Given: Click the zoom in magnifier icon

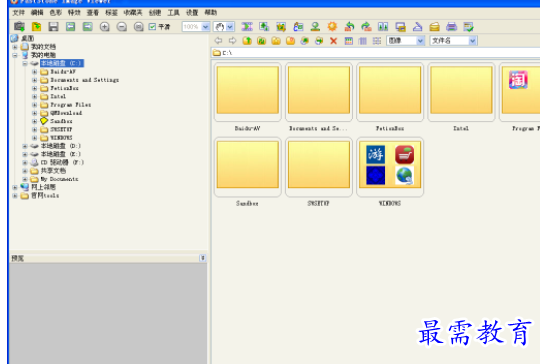Looking at the screenshot, I should coord(104,27).
